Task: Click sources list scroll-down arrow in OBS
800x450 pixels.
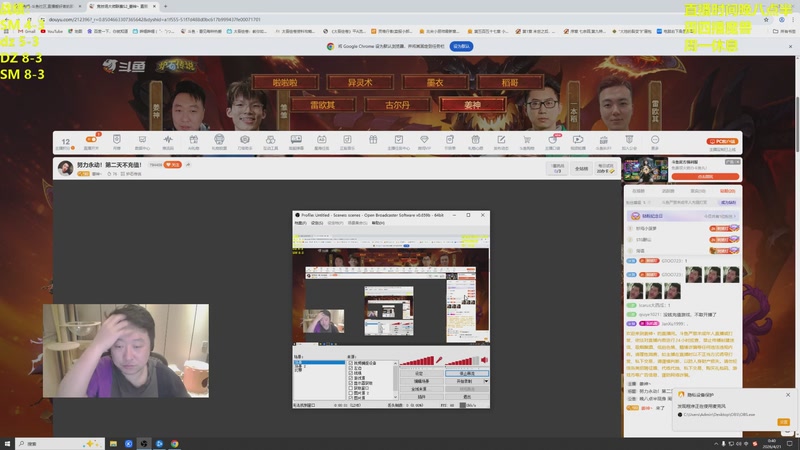Action: point(395,397)
